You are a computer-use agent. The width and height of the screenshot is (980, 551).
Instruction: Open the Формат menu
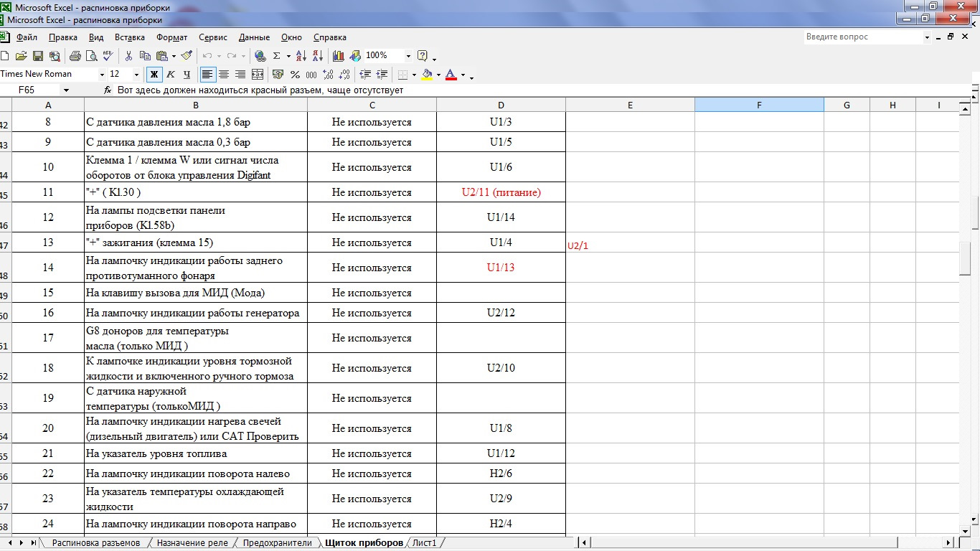pos(171,37)
